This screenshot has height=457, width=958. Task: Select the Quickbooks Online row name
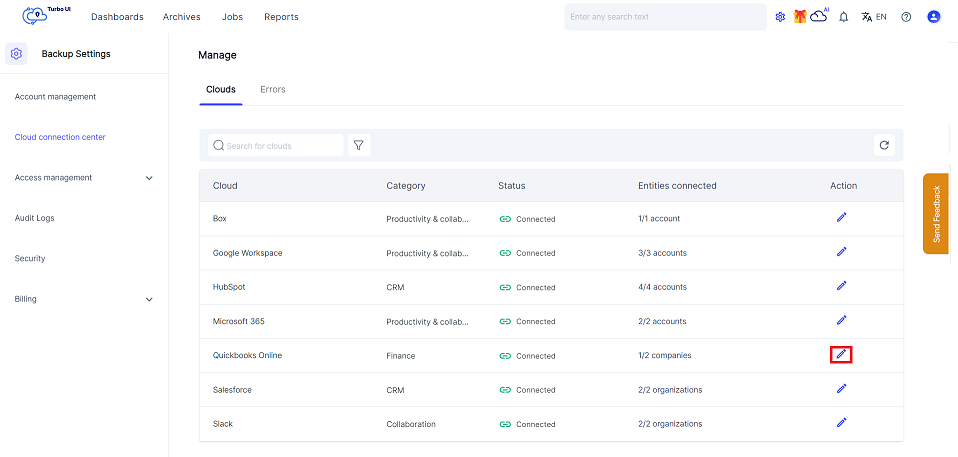click(247, 355)
